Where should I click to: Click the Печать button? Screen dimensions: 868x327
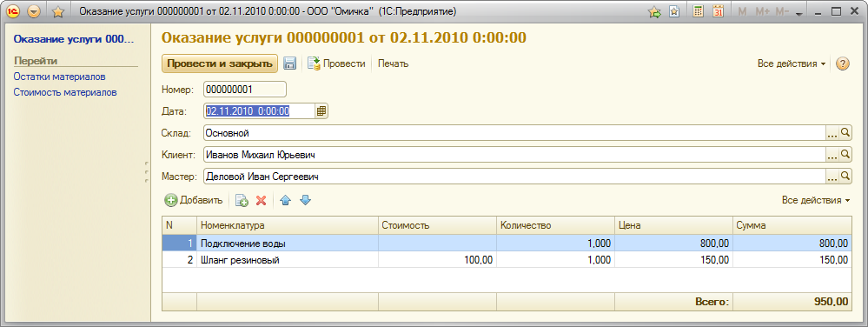[x=393, y=63]
